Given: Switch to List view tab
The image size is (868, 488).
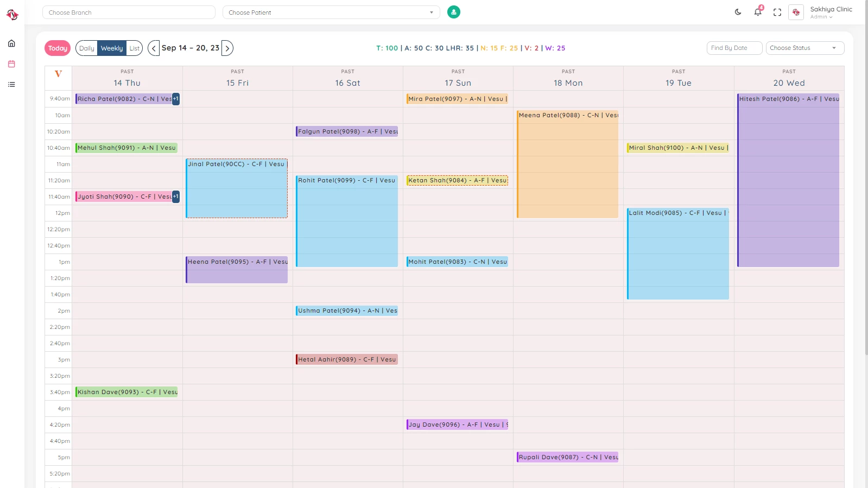Looking at the screenshot, I should click(x=135, y=48).
